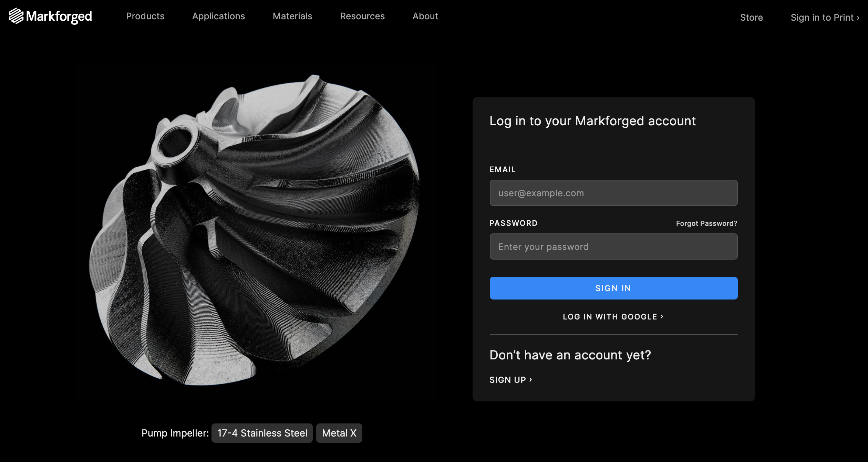This screenshot has width=868, height=462.
Task: Choose Log in with Google
Action: pyautogui.click(x=610, y=317)
